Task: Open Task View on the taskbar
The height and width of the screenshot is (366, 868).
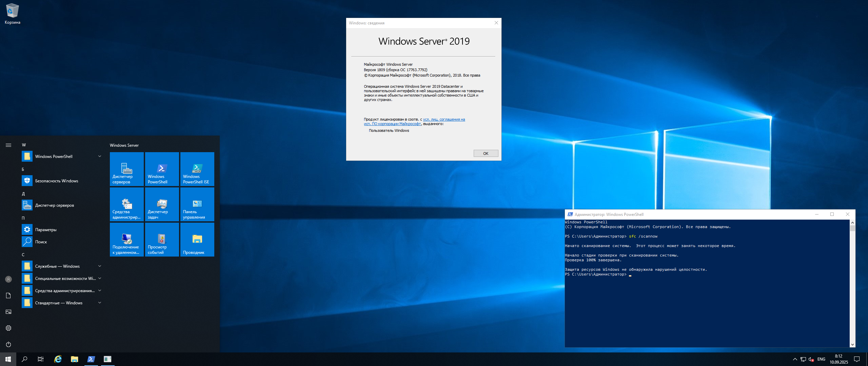Action: pos(41,359)
